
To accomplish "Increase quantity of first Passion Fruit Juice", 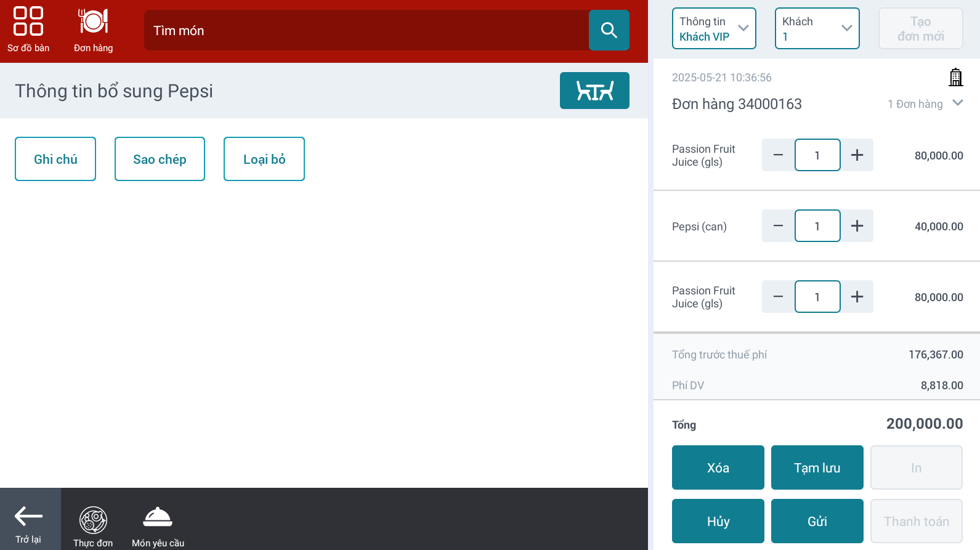I will coord(857,155).
